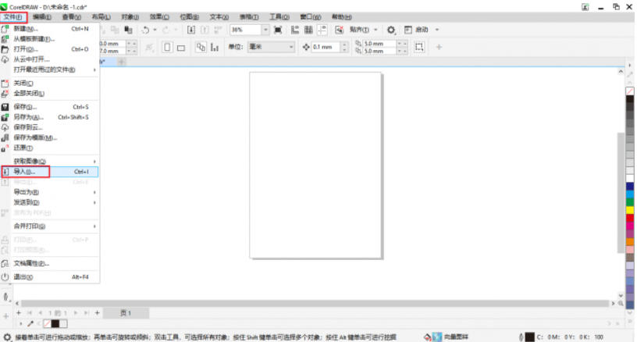Open the zoom level 36% dropdown
The width and height of the screenshot is (644, 342).
pos(265,30)
